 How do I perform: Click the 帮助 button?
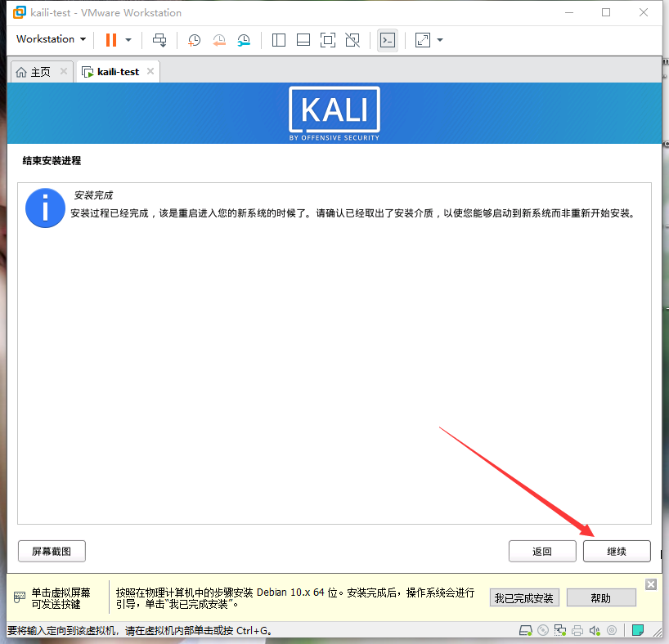pyautogui.click(x=601, y=598)
